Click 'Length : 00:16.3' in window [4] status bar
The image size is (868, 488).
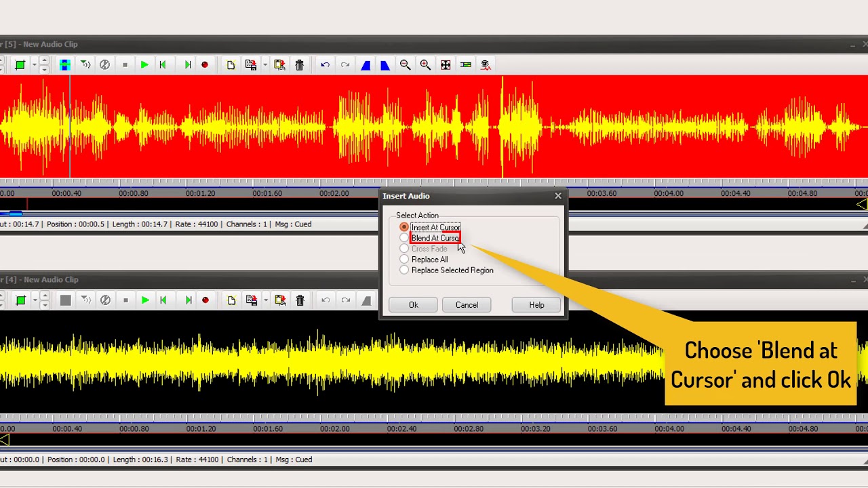coord(140,460)
